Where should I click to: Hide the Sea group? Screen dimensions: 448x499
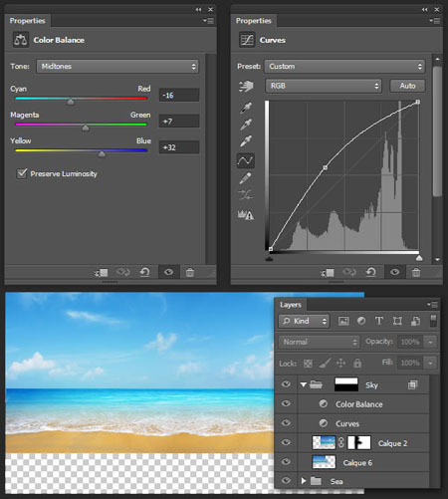(x=286, y=481)
